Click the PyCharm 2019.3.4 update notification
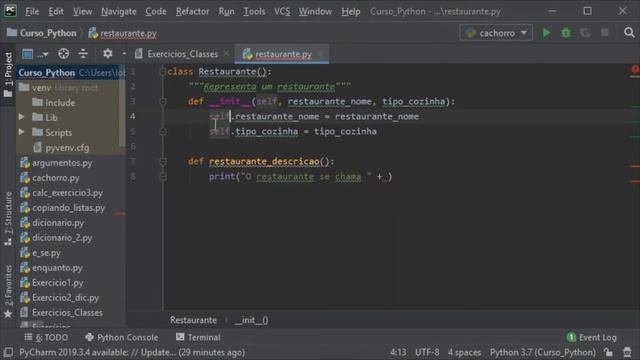The width and height of the screenshot is (640, 360). (x=132, y=352)
